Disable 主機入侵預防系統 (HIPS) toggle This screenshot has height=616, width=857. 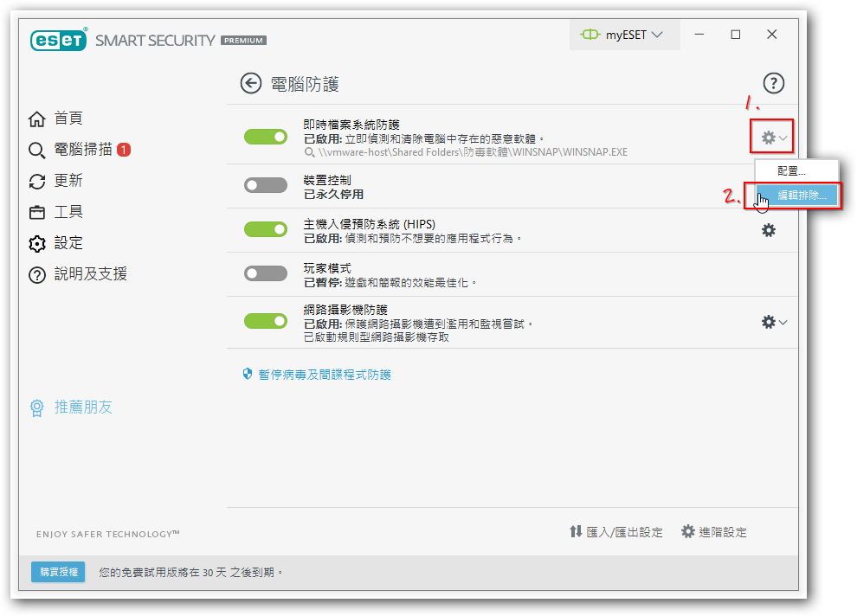266,229
